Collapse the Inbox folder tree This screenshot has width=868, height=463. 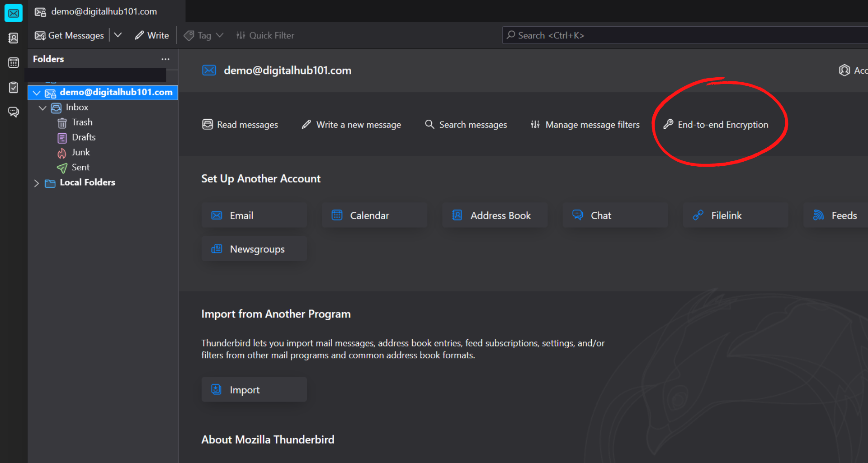42,108
